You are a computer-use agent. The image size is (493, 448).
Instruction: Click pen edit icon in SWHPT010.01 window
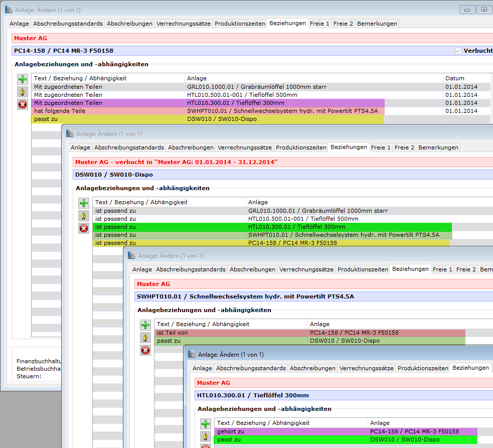(145, 338)
